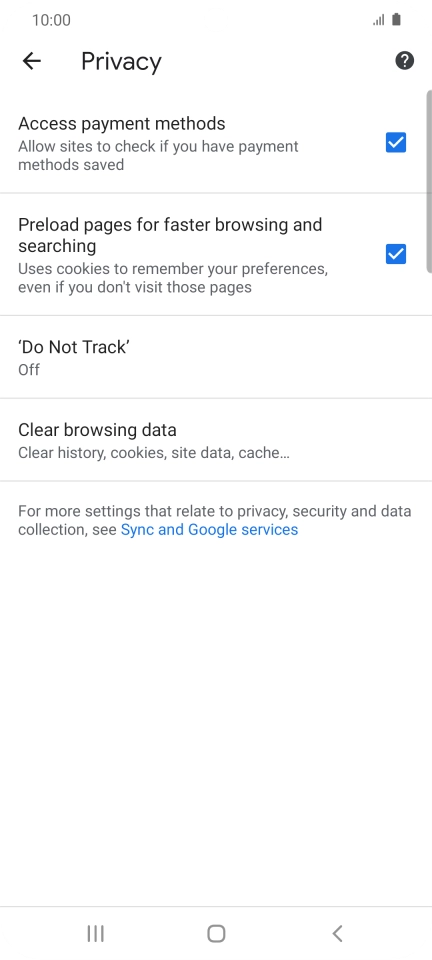The image size is (432, 960).
Task: Click the vertical scrollbar thumb
Action: tap(429, 181)
